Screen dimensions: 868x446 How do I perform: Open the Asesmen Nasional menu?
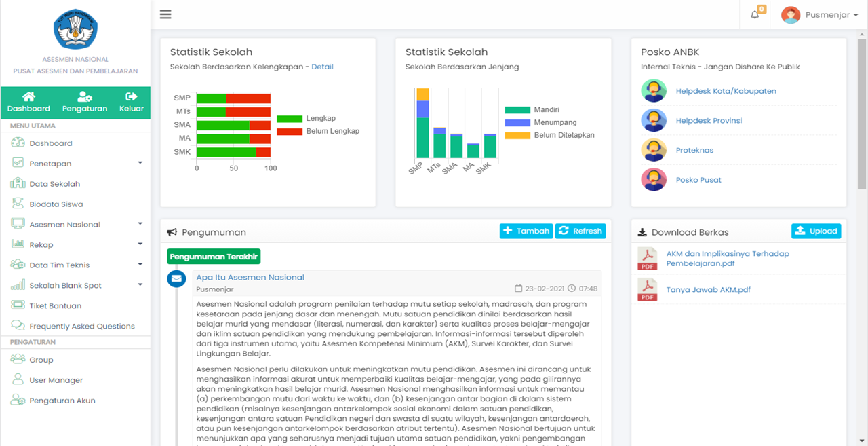coord(64,225)
